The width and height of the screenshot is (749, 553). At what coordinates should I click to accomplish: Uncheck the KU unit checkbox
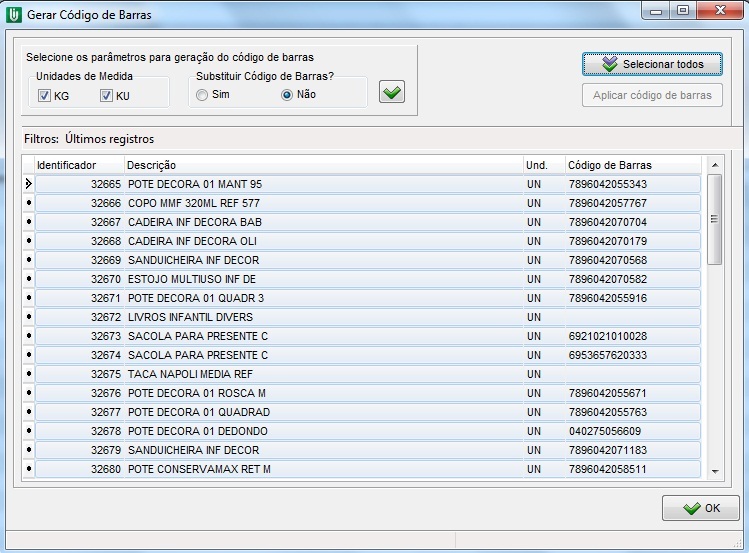(106, 96)
